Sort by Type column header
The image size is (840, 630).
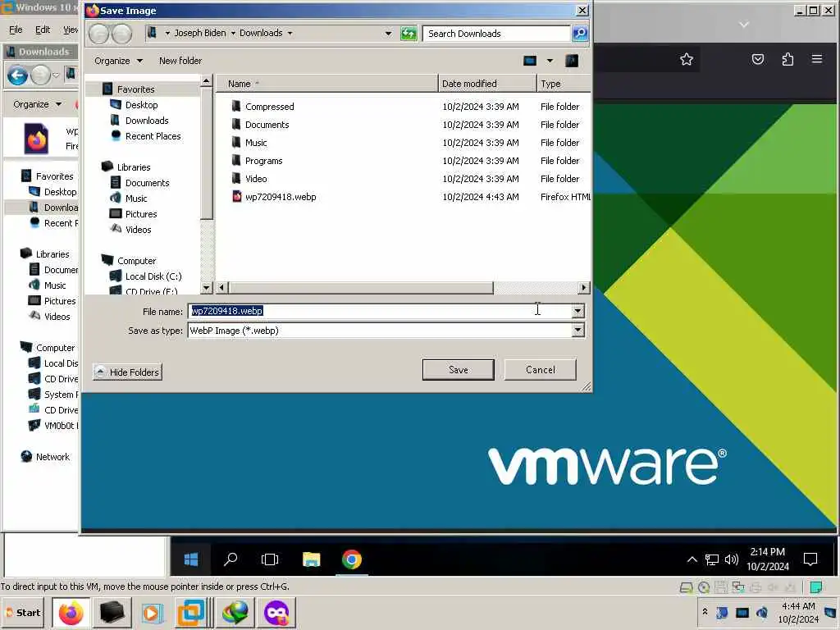(x=564, y=84)
